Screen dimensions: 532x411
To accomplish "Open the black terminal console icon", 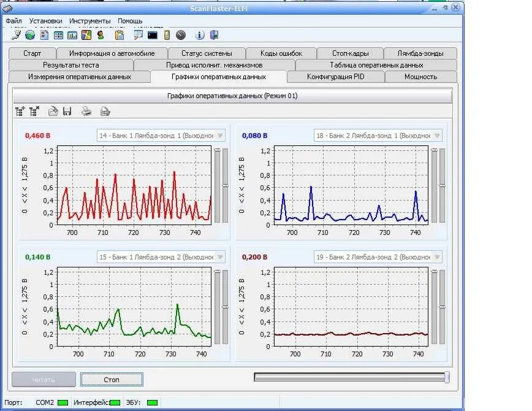I will tap(153, 35).
